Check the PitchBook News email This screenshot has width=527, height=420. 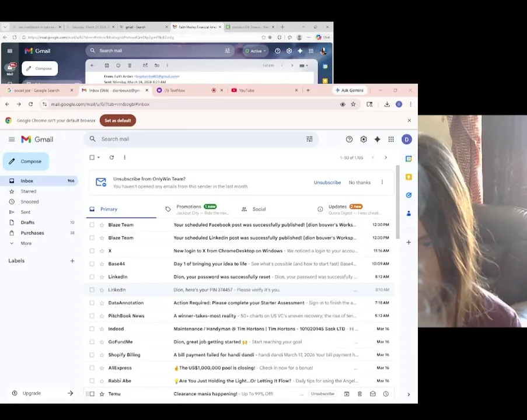tap(92, 316)
